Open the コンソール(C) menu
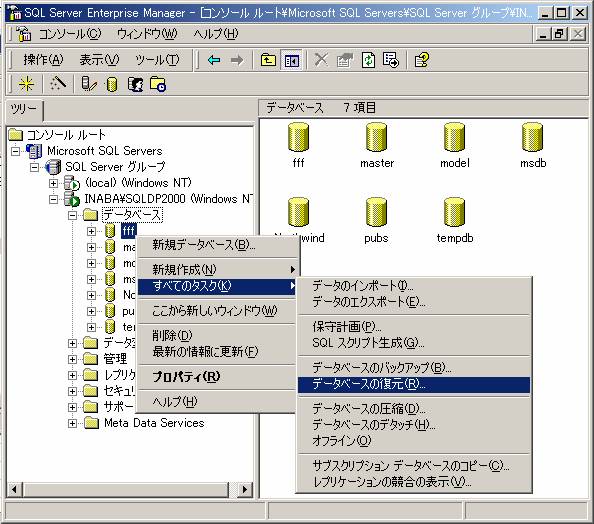Image resolution: width=594 pixels, height=524 pixels. (70, 34)
